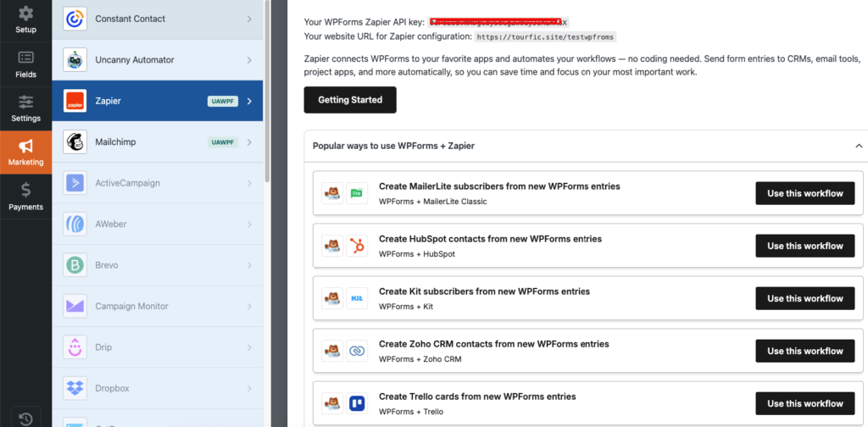Click the Dropbox logo icon
868x427 pixels.
tap(75, 388)
